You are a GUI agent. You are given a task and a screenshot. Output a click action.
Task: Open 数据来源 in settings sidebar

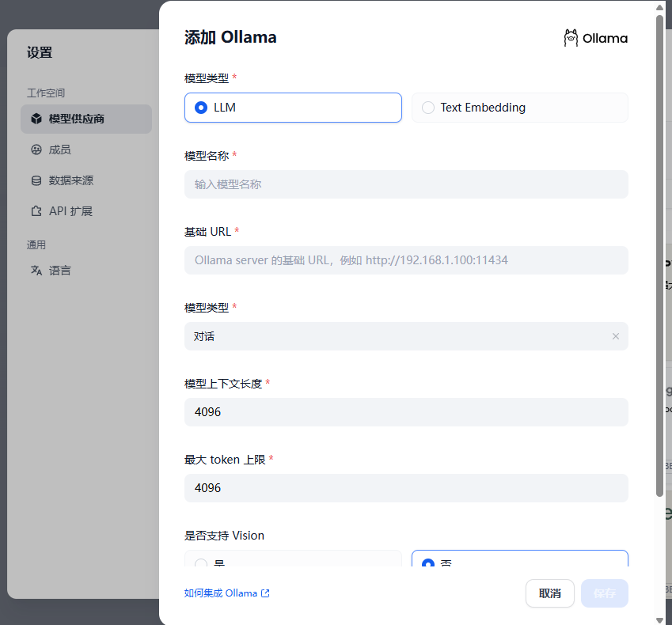pyautogui.click(x=86, y=180)
